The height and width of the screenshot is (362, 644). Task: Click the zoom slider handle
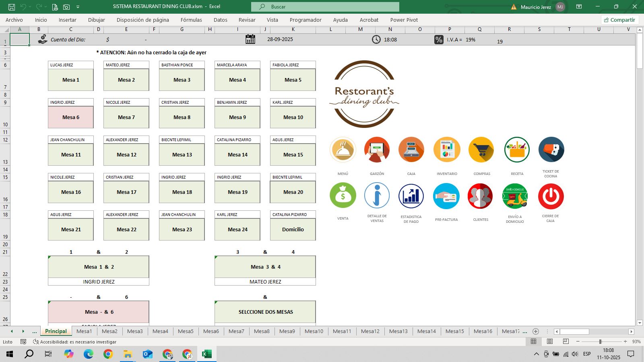click(x=600, y=341)
